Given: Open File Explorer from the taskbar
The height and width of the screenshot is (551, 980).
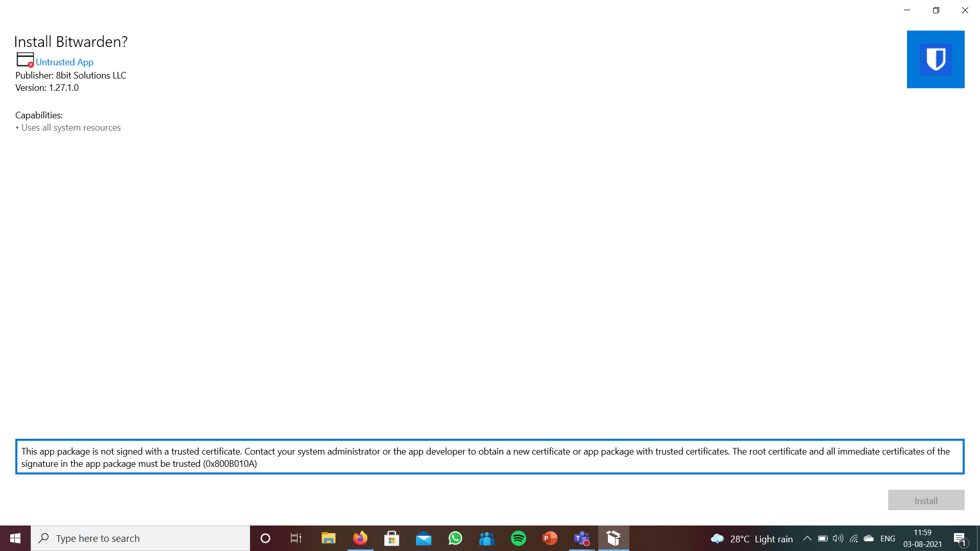Looking at the screenshot, I should tap(328, 538).
